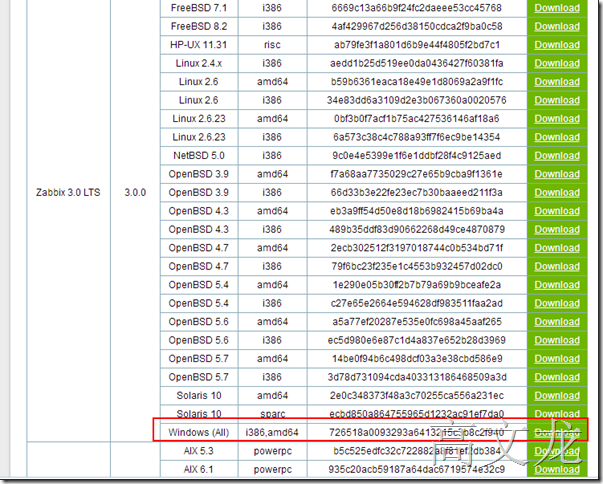The image size is (603, 484).
Task: Download the OpenBSD 5.4 i386 agent
Action: coord(557,303)
